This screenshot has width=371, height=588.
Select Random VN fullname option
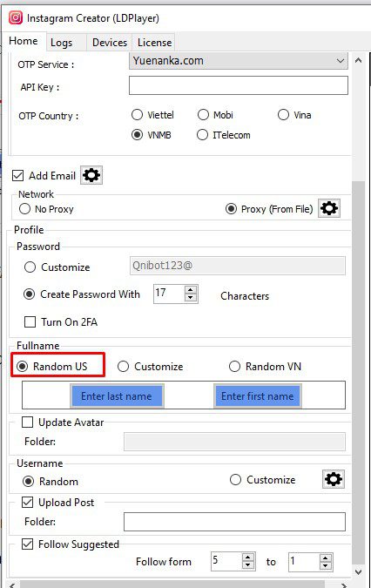tap(234, 367)
